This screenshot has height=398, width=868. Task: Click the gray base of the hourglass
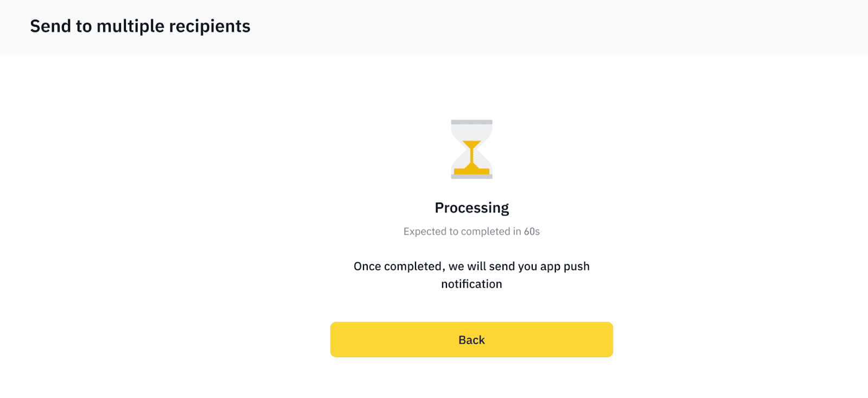point(471,176)
